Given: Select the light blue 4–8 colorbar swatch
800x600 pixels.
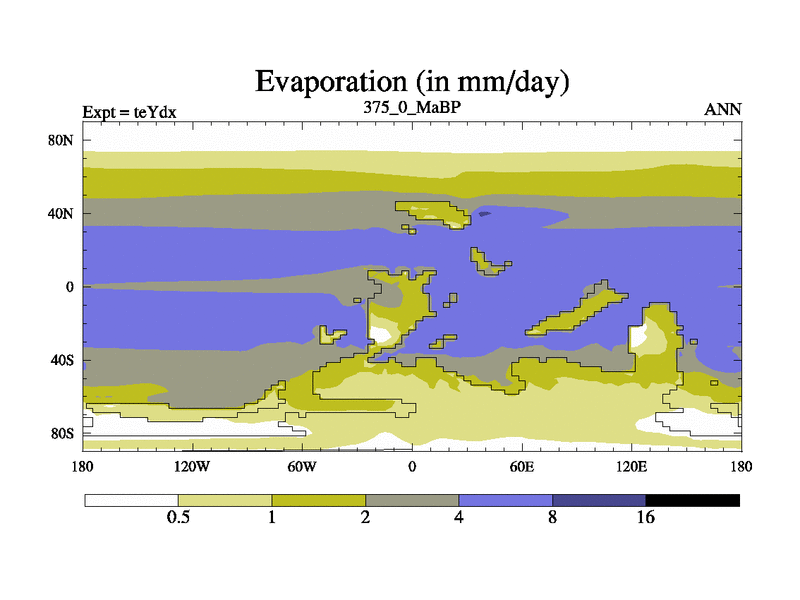Looking at the screenshot, I should tap(505, 499).
